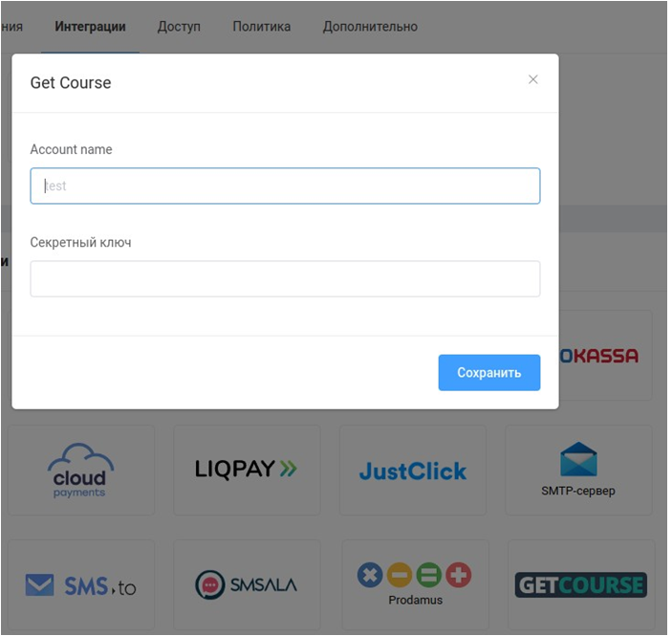Close the Get Course dialog
672x636 pixels.
click(x=533, y=79)
